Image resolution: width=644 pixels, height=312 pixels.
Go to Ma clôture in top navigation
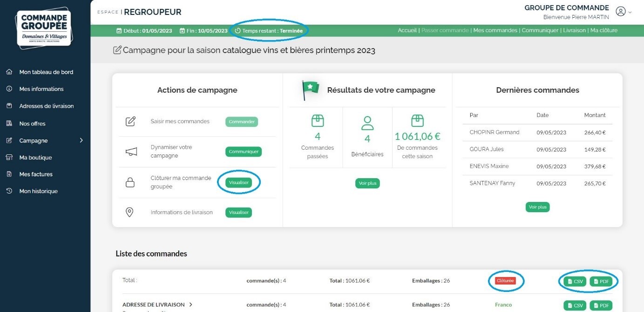(x=603, y=30)
